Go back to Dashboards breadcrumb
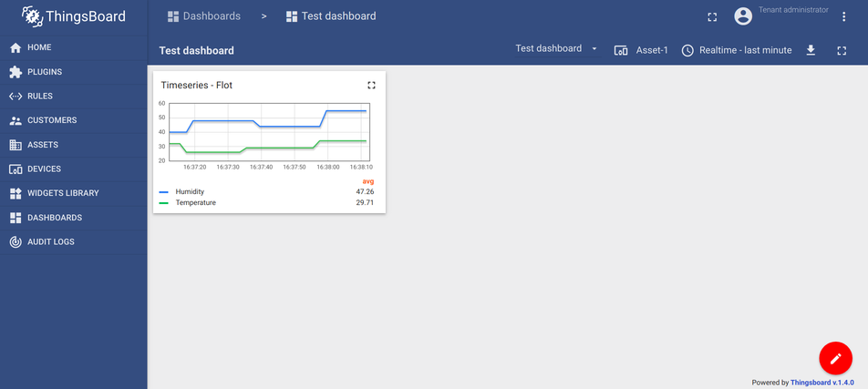Viewport: 868px width, 389px height. point(204,16)
